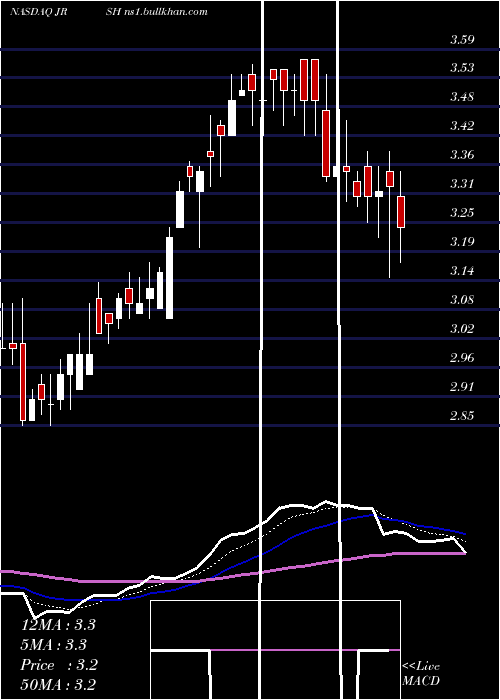The width and height of the screenshot is (500, 700).
Task: Click the 3.48 price axis label
Action: [462, 97]
